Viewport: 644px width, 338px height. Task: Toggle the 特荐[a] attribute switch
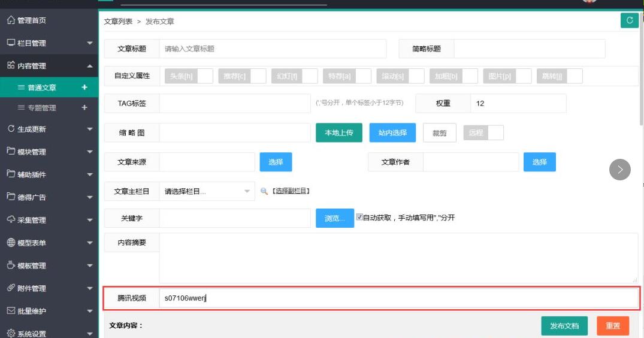click(347, 76)
